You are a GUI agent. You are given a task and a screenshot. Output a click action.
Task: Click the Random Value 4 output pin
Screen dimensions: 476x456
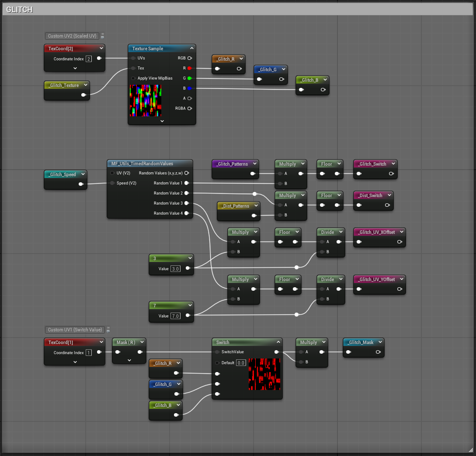(x=187, y=213)
